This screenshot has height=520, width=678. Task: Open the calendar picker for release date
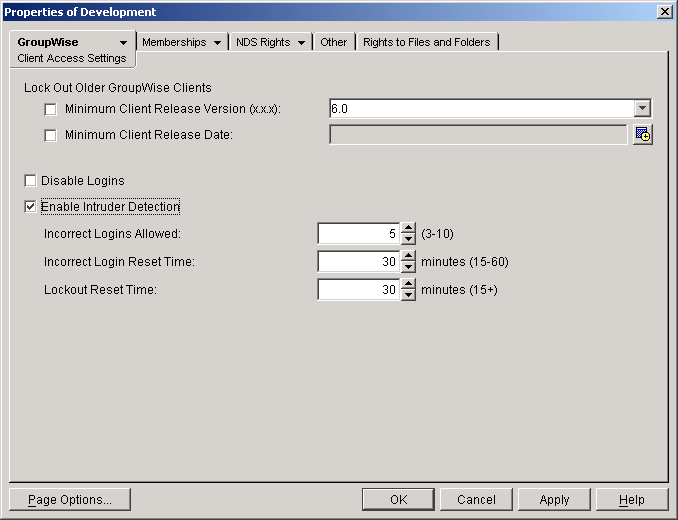643,135
